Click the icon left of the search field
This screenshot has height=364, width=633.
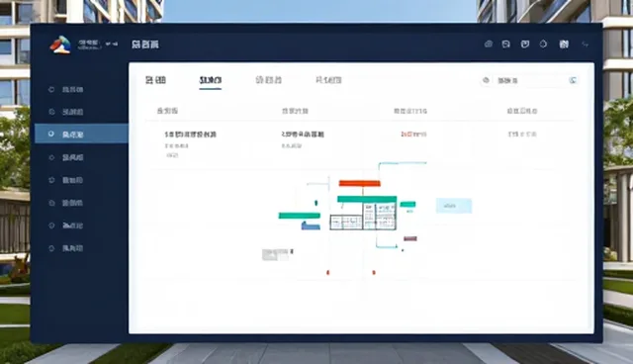(486, 80)
